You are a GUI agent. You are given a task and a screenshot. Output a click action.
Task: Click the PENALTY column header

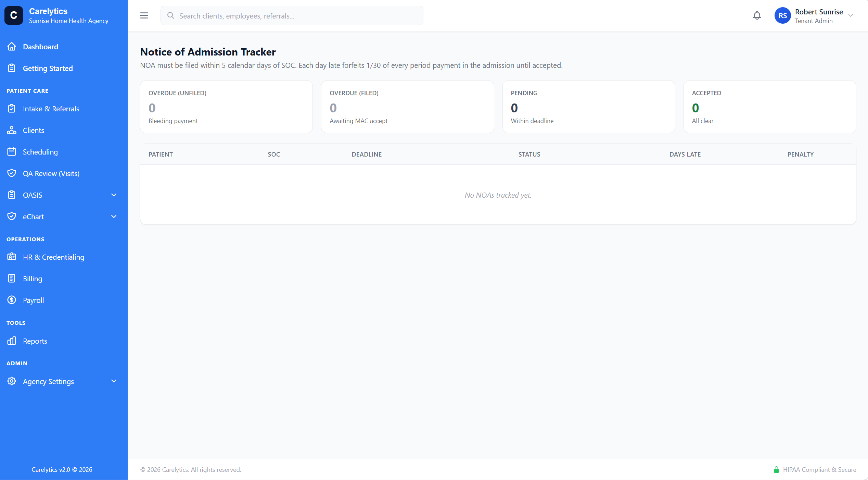[800, 154]
